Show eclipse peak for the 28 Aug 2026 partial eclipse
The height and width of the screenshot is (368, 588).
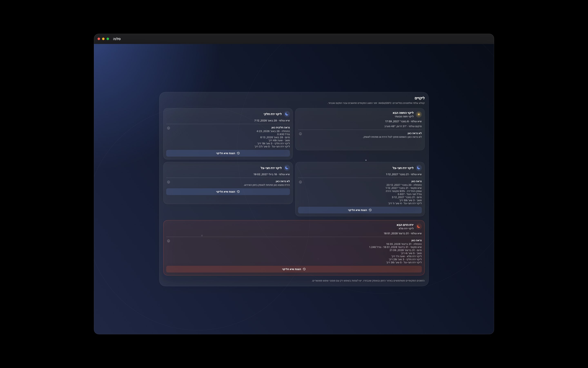click(x=228, y=153)
